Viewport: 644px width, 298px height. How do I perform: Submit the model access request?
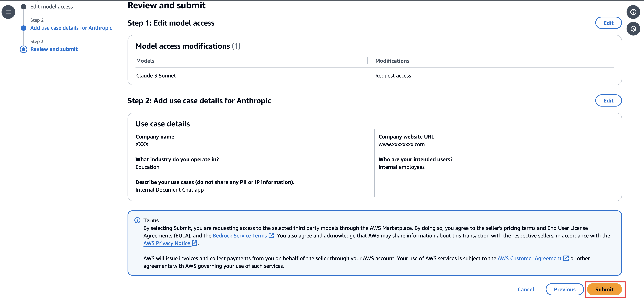click(x=604, y=289)
